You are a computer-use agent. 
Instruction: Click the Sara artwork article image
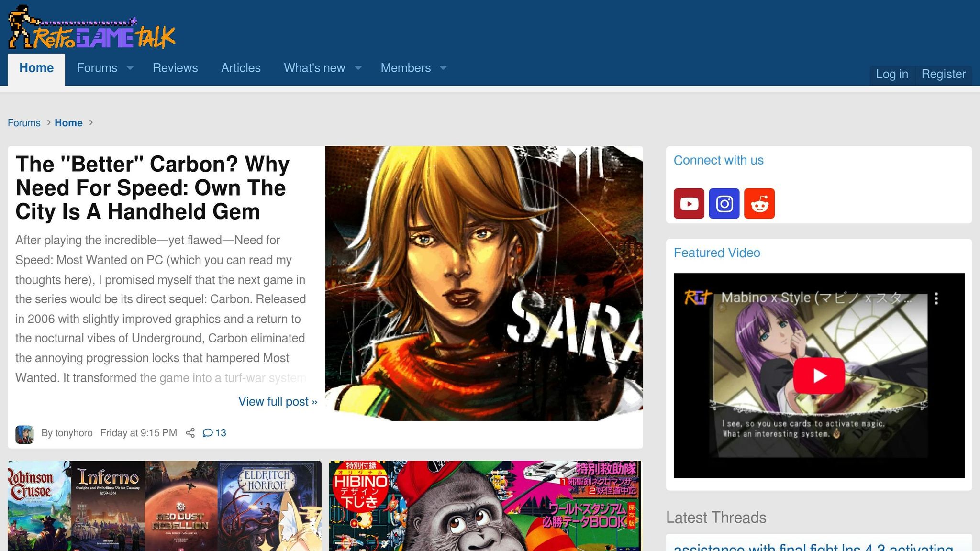click(x=484, y=284)
